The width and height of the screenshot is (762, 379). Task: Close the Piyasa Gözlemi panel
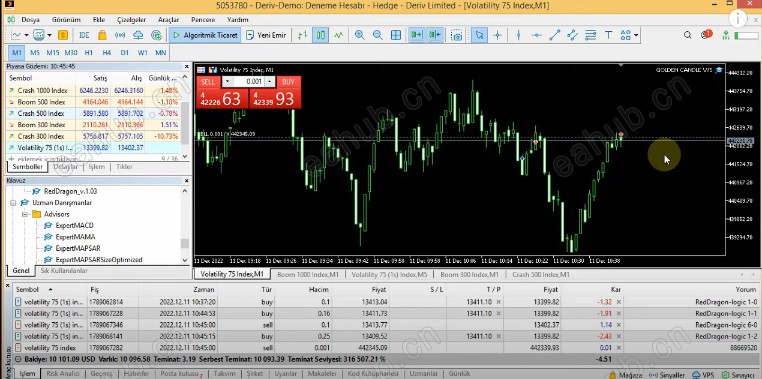coord(186,67)
